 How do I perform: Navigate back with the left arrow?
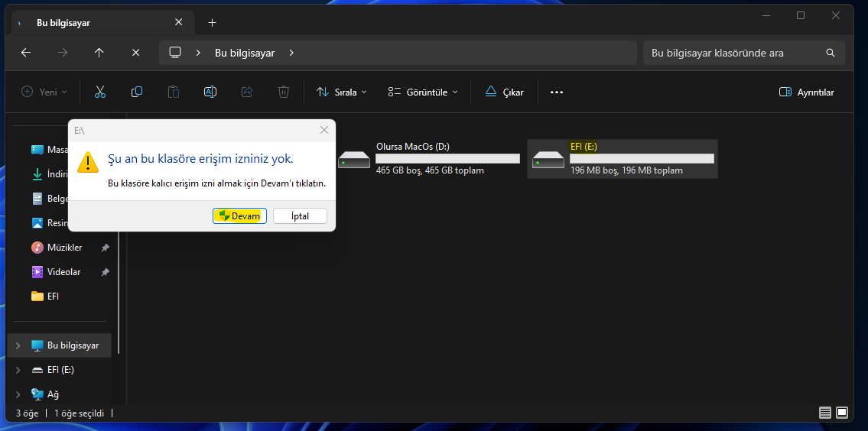coord(26,53)
